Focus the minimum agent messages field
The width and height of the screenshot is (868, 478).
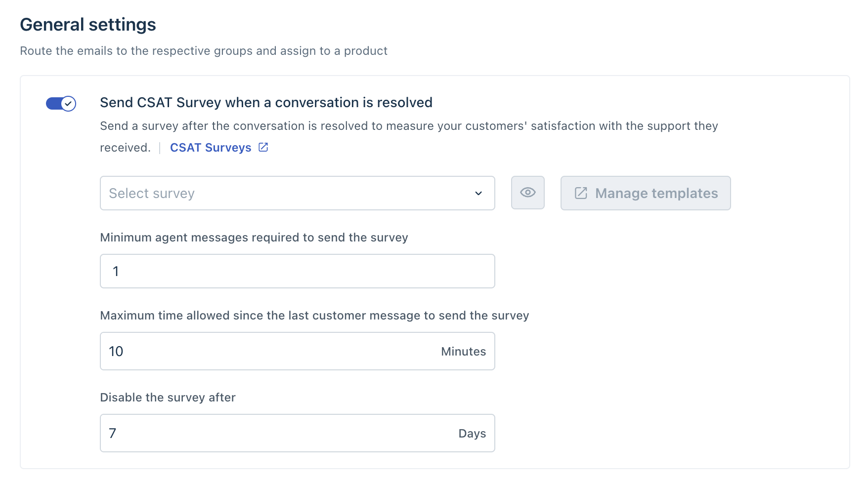297,271
